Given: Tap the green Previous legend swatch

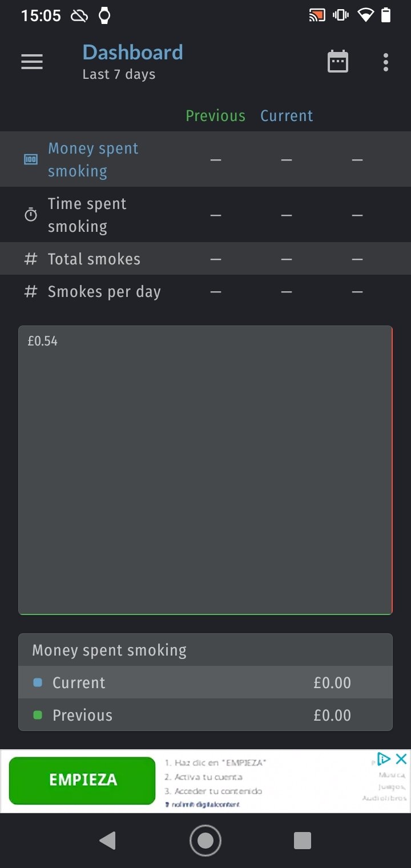Looking at the screenshot, I should [38, 715].
